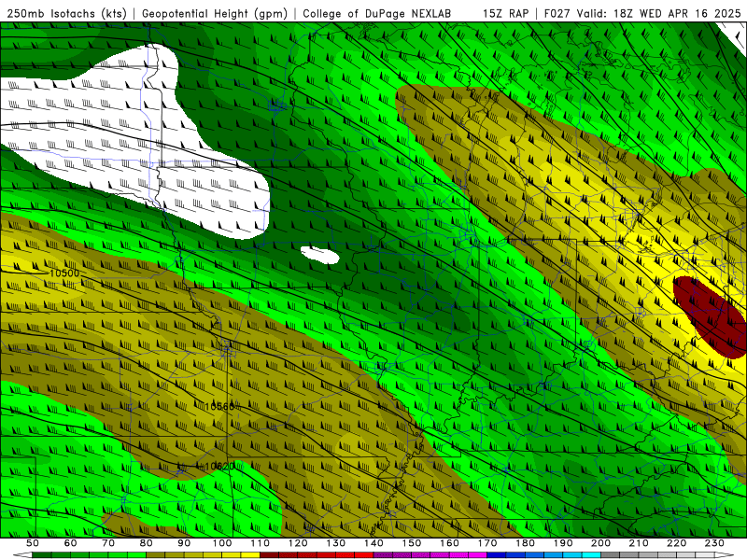Click the 190 value on the legend scale

click(563, 543)
